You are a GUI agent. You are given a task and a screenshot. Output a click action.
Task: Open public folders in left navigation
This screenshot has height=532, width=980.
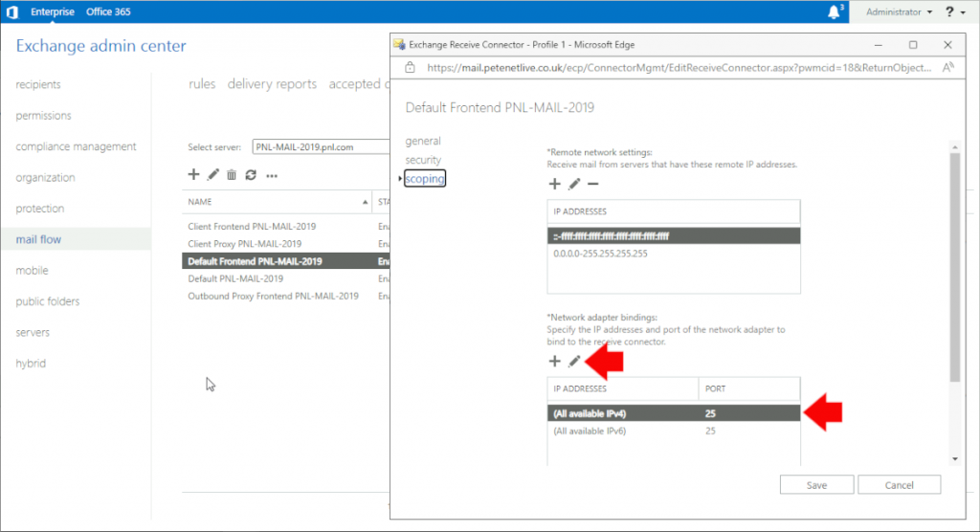tap(48, 301)
